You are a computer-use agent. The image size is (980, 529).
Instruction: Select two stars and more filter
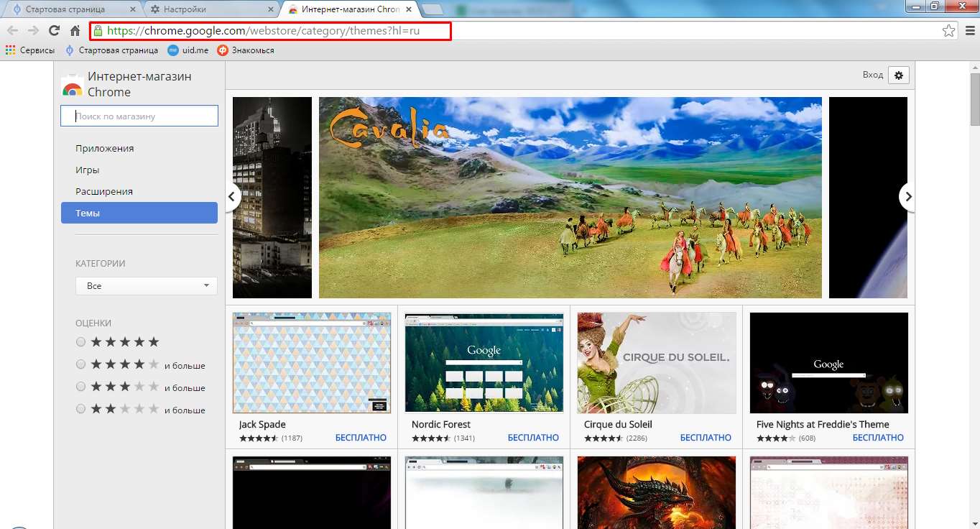(x=81, y=409)
